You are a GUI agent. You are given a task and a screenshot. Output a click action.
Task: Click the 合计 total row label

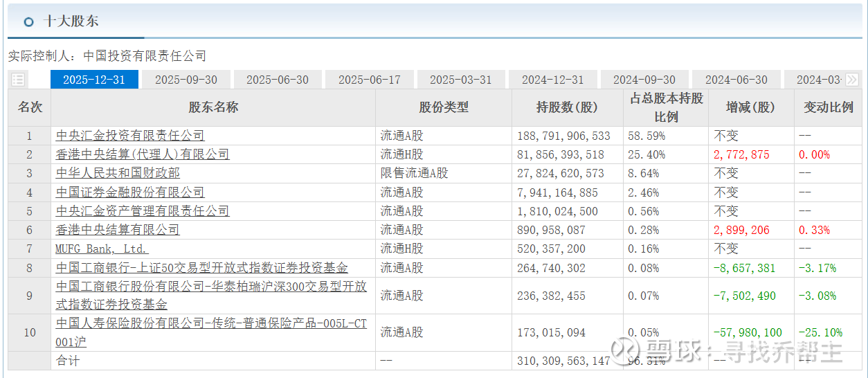point(68,361)
